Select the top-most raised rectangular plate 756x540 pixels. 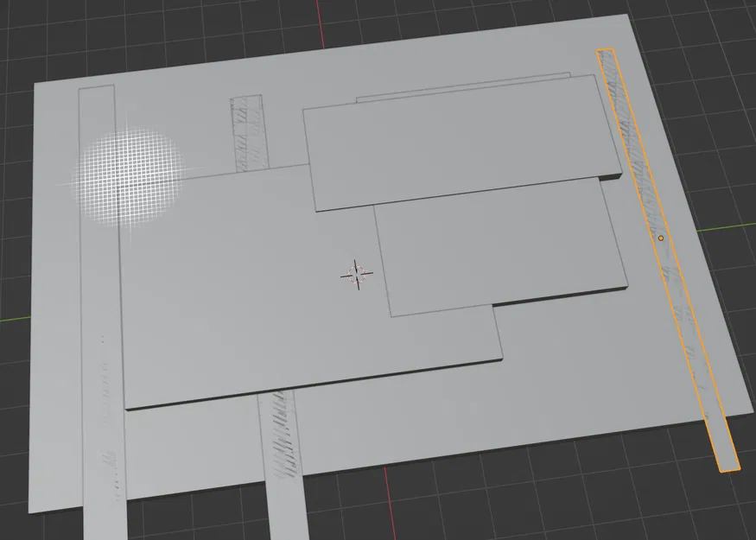pyautogui.click(x=463, y=143)
